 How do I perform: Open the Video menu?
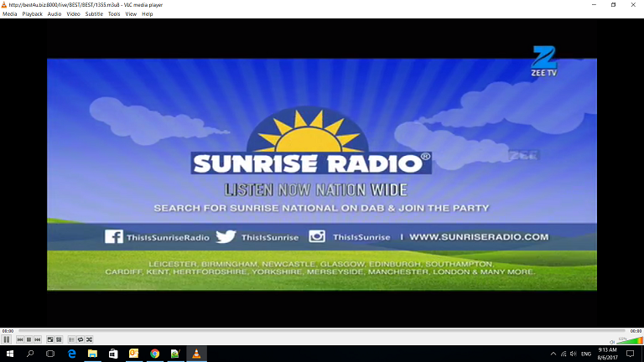click(73, 14)
